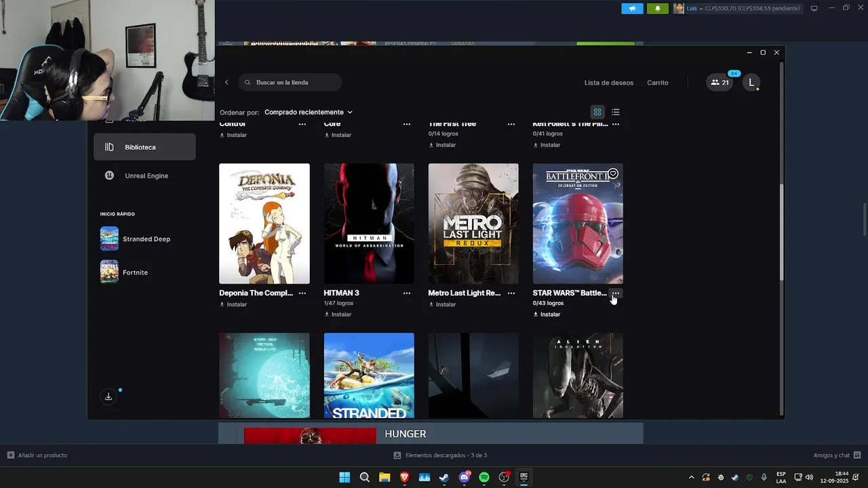The height and width of the screenshot is (488, 868).
Task: Expand the 'Comprado recientemente' sort dropdown
Action: click(309, 112)
